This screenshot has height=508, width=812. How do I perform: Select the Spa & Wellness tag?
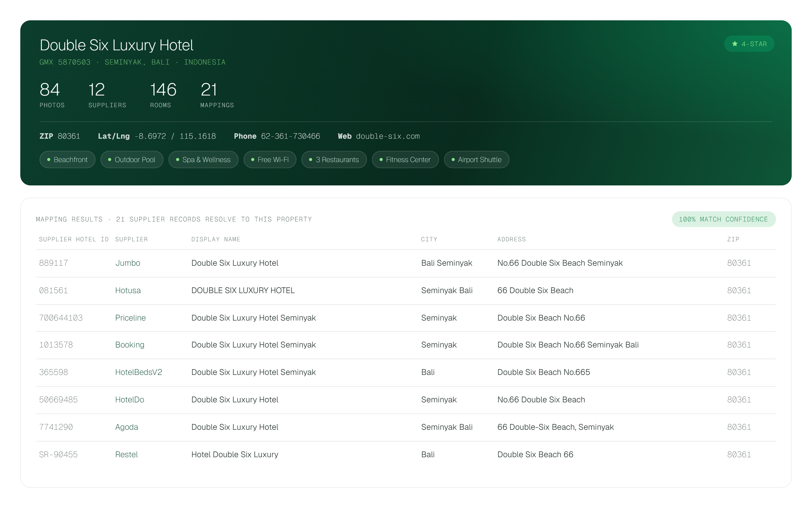point(203,160)
